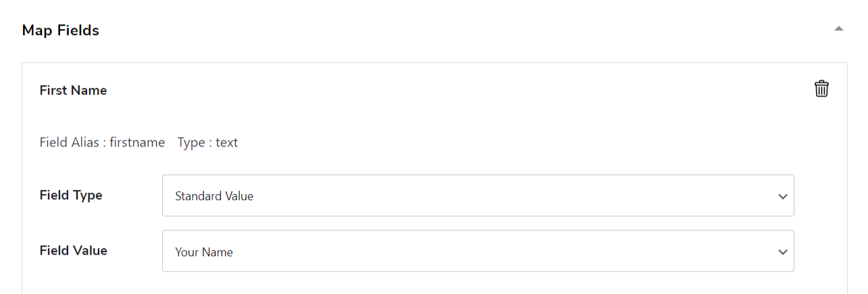868x294 pixels.
Task: Click the chevron in Field Value select
Action: [x=783, y=252]
